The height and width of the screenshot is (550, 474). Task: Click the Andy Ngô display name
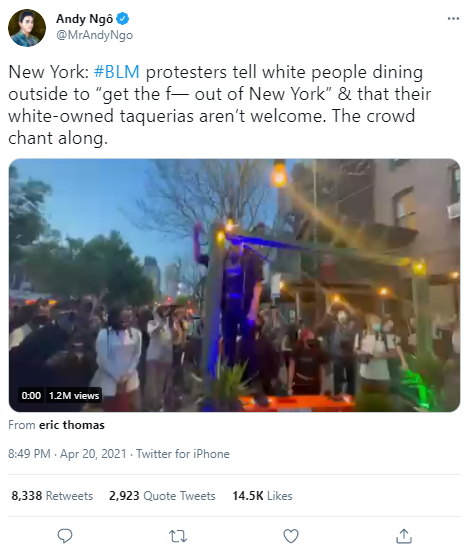[x=85, y=19]
